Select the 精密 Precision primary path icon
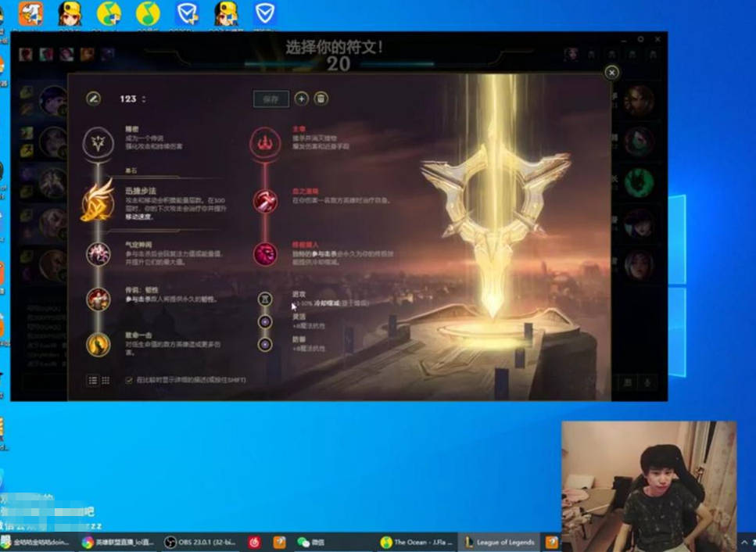756x552 pixels. [x=99, y=143]
